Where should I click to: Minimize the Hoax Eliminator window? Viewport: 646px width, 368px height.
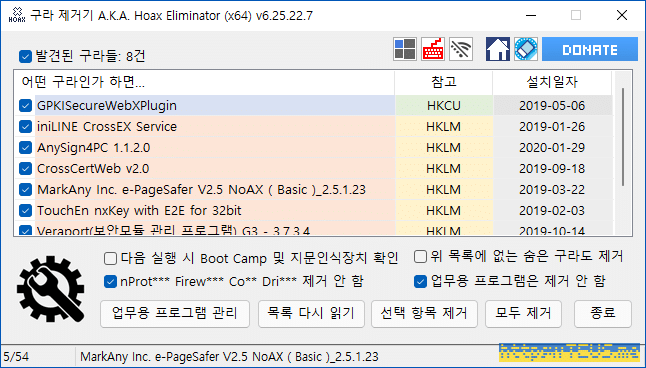pyautogui.click(x=531, y=16)
